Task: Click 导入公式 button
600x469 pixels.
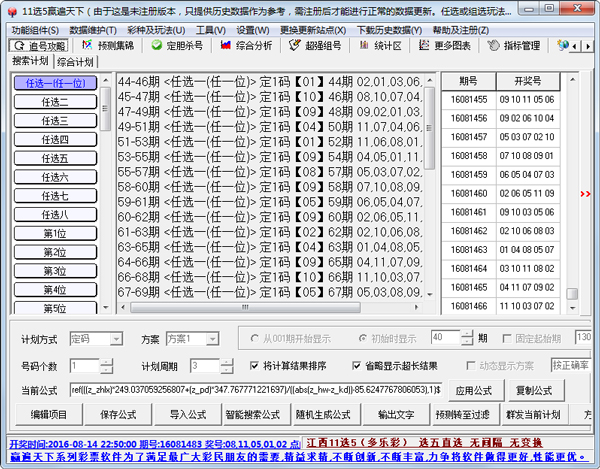Action: pos(188,415)
